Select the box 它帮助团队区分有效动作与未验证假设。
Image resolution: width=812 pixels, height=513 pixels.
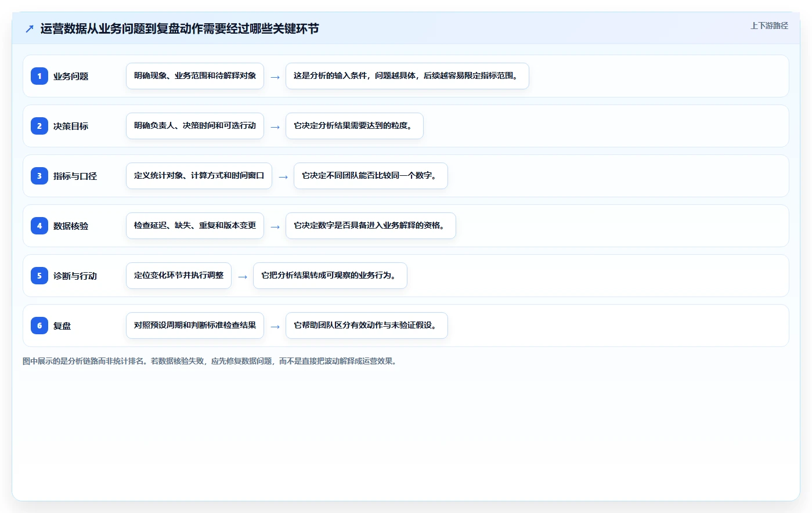367,326
